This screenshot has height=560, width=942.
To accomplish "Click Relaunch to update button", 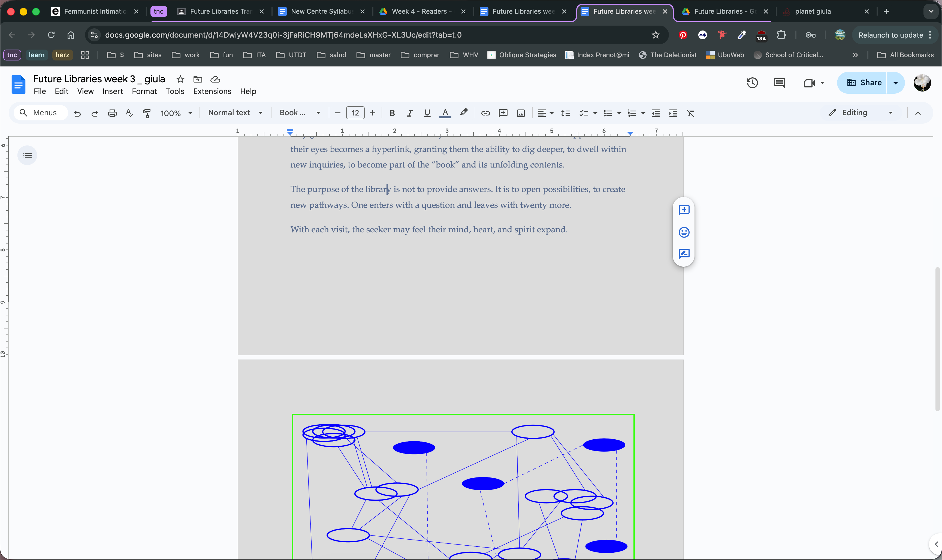I will pyautogui.click(x=890, y=35).
